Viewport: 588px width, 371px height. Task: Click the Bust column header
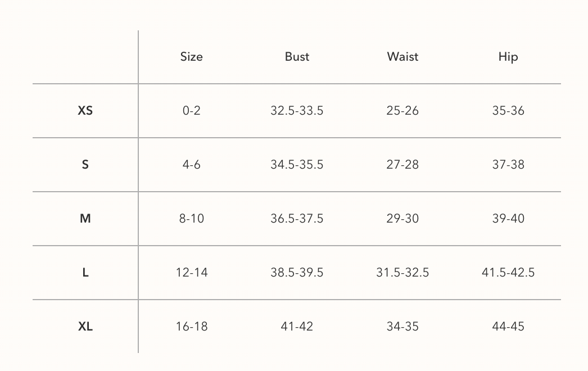point(297,57)
